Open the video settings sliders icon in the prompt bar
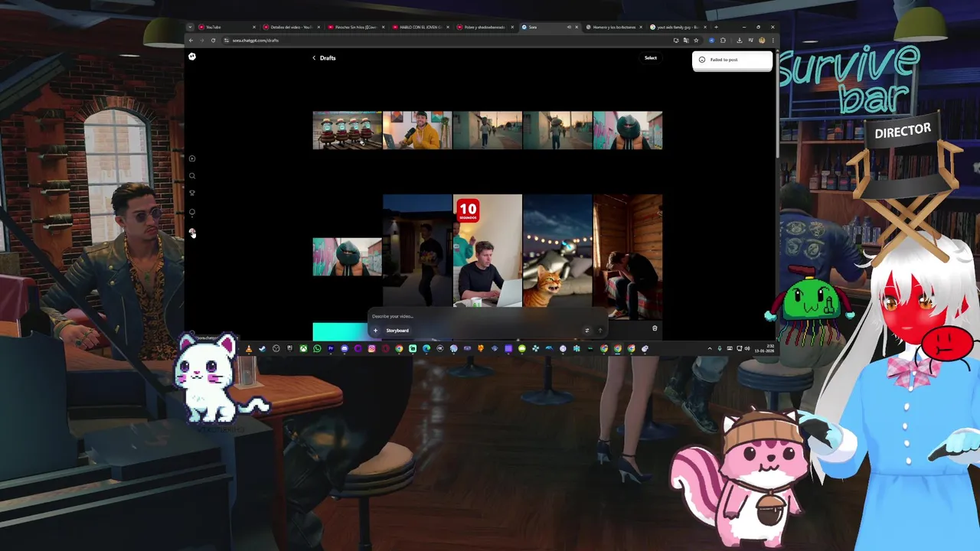This screenshot has height=551, width=980. point(586,331)
